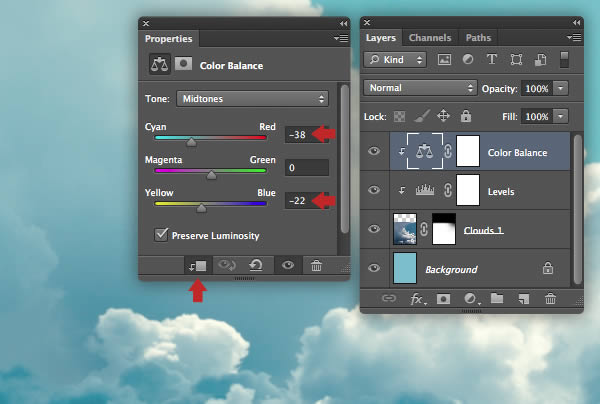
Task: Click the Cyan-Red value field showing -38
Action: pyautogui.click(x=307, y=135)
